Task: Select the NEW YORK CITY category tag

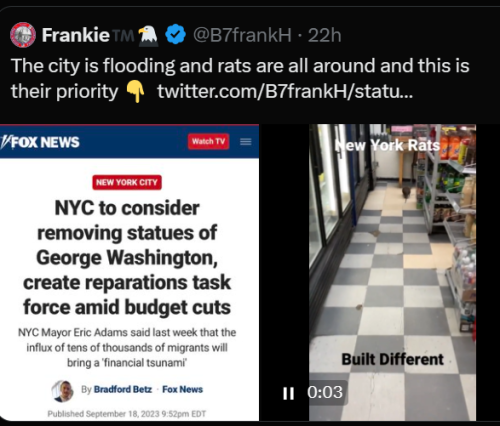Action: 127,182
